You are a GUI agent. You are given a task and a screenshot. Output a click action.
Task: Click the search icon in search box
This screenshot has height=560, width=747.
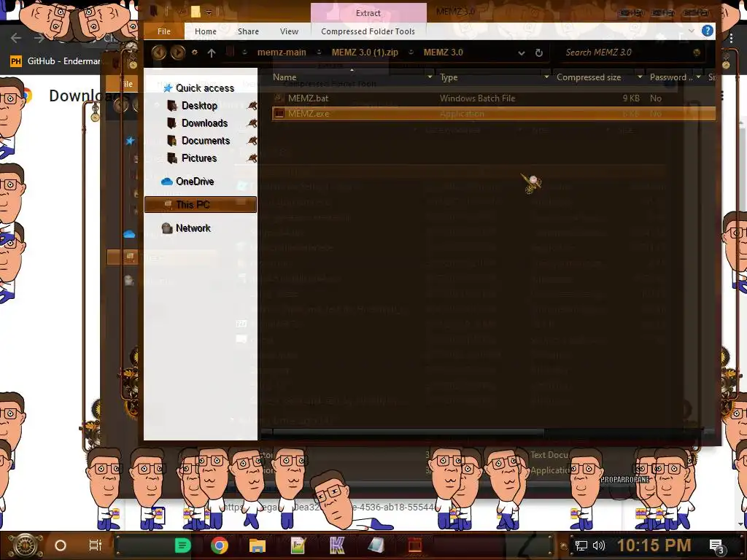pyautogui.click(x=697, y=52)
